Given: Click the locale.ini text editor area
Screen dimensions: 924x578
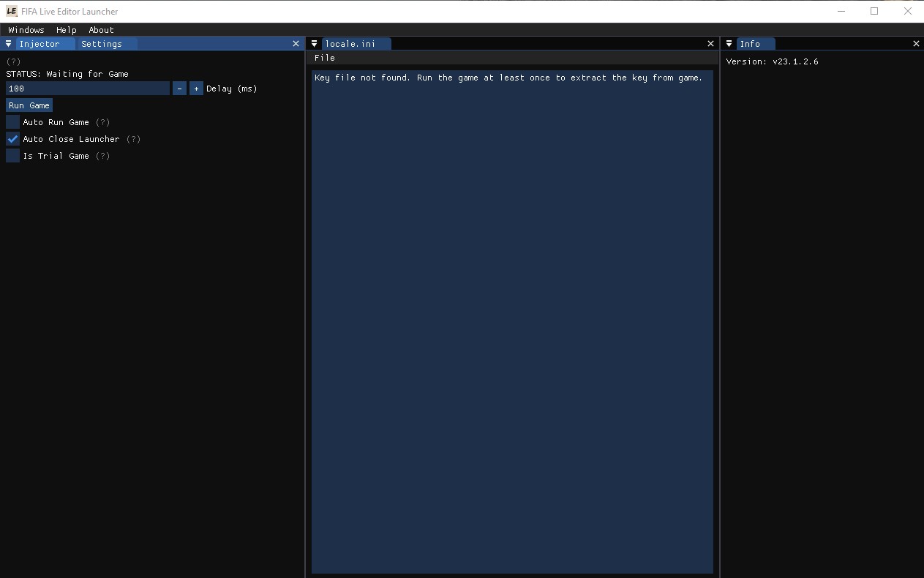Looking at the screenshot, I should 512,322.
